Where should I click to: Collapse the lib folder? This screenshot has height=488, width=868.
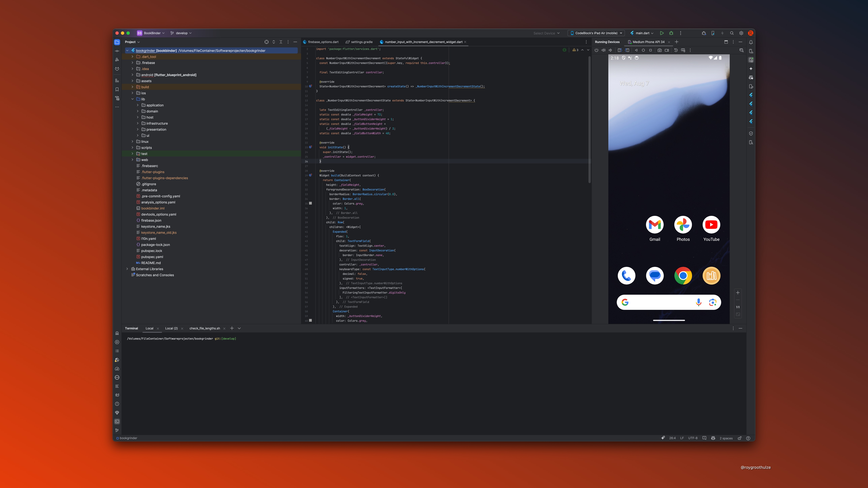132,99
